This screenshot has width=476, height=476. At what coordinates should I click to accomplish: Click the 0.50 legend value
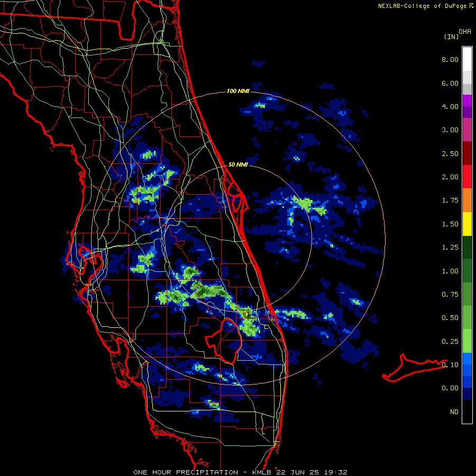[x=450, y=318]
